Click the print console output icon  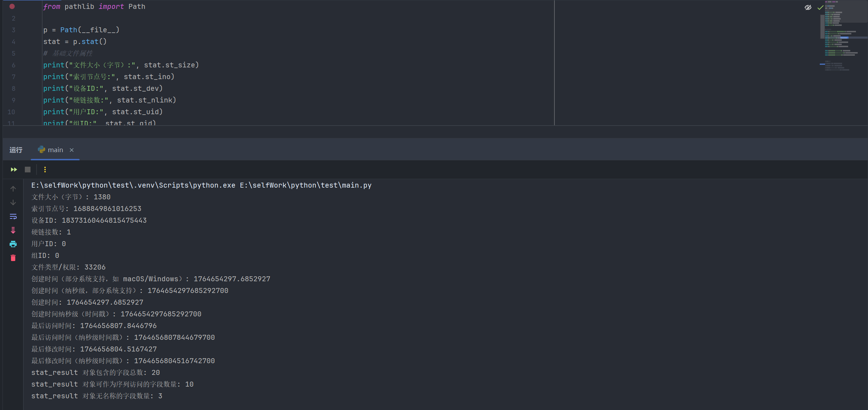[x=13, y=244]
